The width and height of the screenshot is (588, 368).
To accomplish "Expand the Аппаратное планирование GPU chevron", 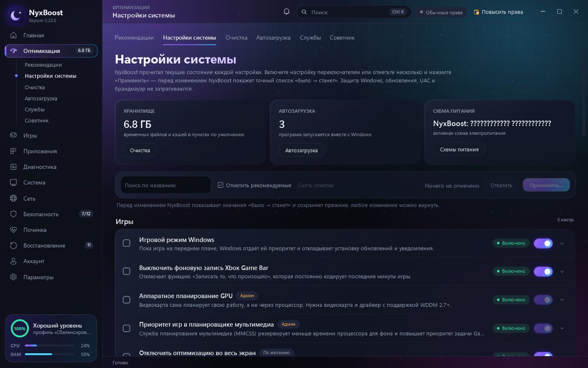I will [562, 300].
